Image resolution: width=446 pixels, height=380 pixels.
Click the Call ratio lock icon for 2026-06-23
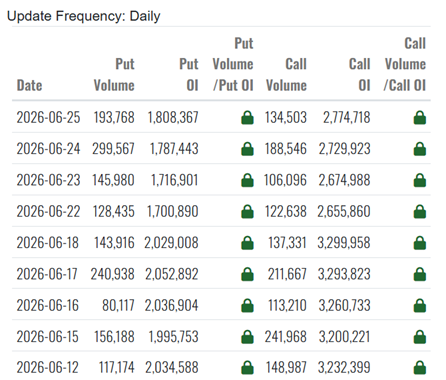(420, 180)
